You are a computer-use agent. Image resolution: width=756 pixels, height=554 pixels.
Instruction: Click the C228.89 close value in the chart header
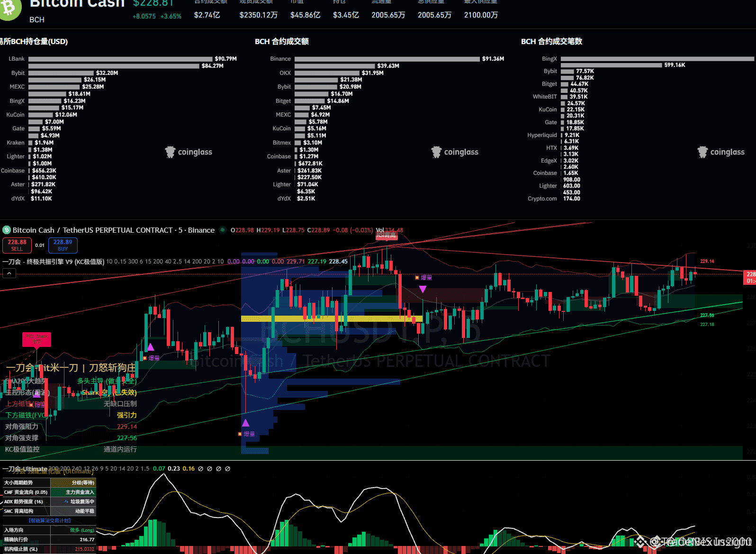(318, 230)
